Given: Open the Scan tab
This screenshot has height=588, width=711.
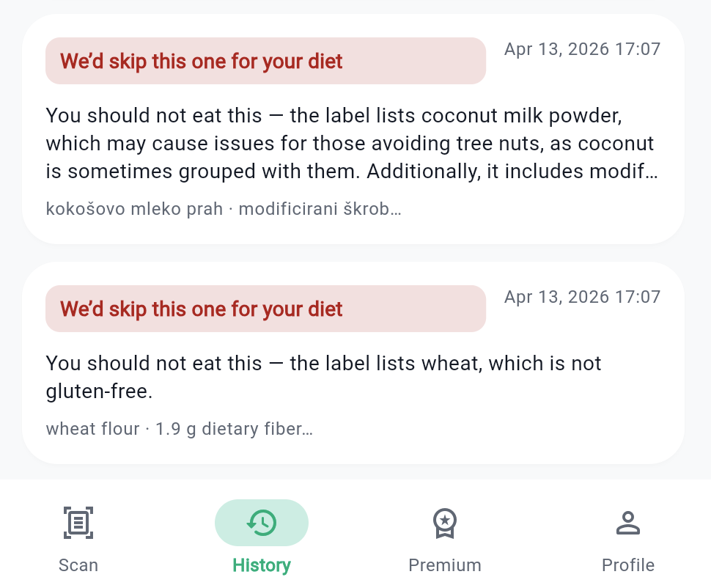Looking at the screenshot, I should click(x=78, y=543).
